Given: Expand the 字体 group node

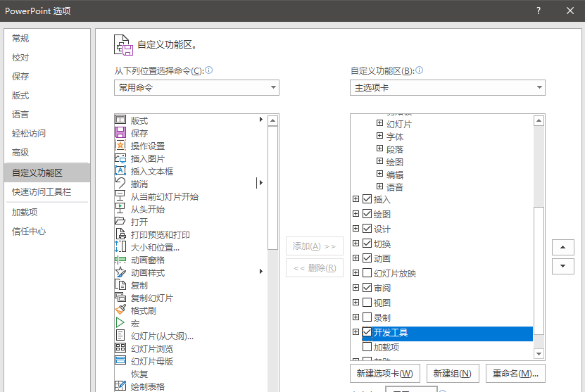Looking at the screenshot, I should pyautogui.click(x=380, y=136).
